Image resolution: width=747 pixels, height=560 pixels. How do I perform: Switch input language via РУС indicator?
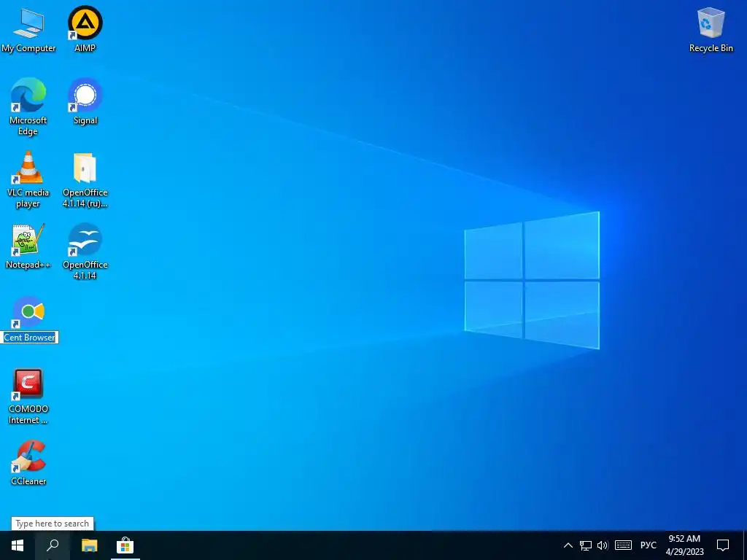pos(648,545)
